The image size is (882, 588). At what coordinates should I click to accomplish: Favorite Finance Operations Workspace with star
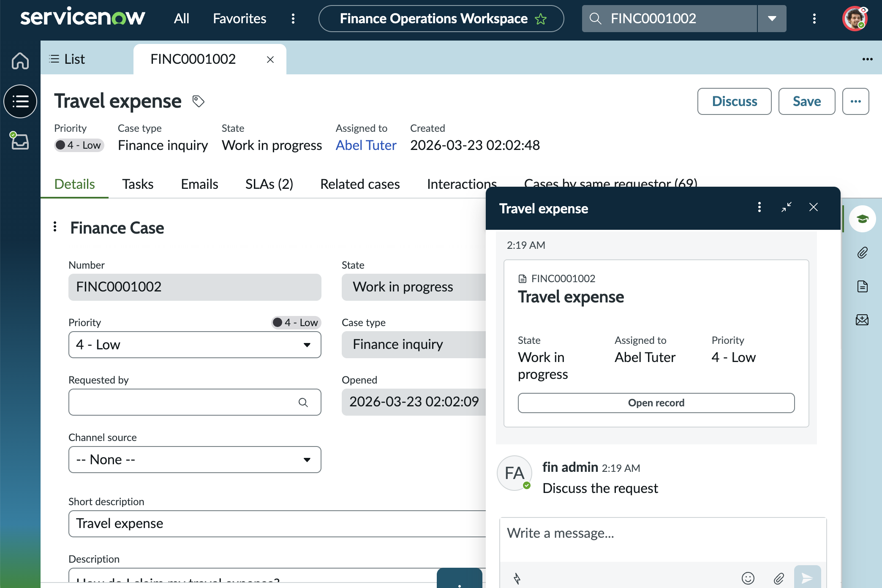(541, 19)
